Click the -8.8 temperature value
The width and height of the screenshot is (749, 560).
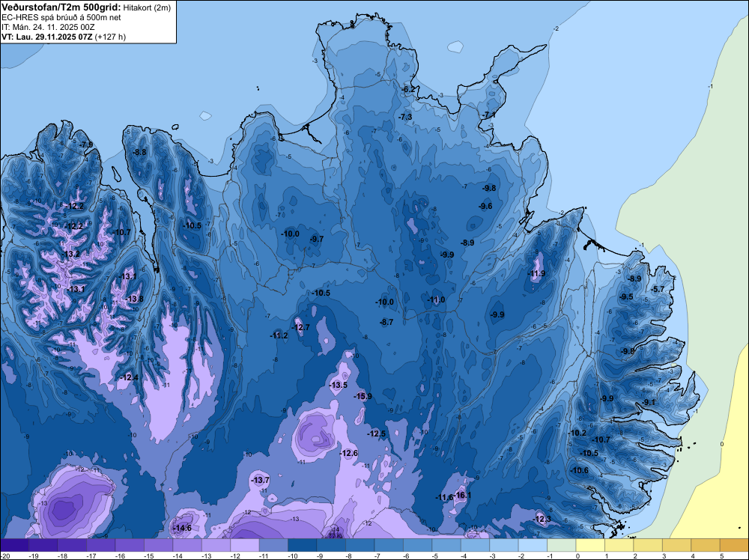point(139,152)
